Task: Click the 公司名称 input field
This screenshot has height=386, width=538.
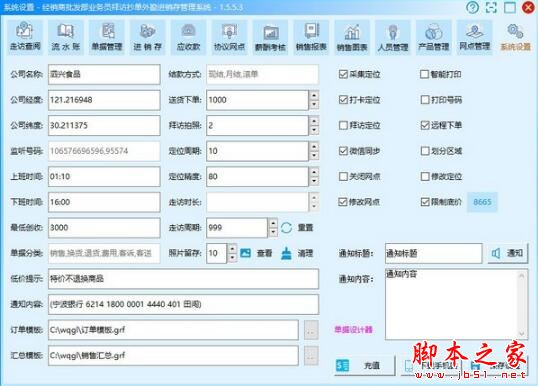Action: click(x=104, y=74)
